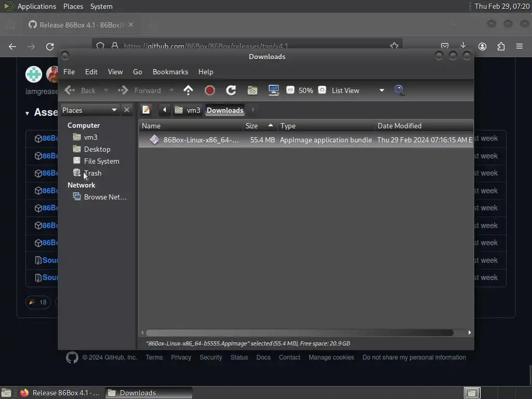
Task: Go up to parent folder
Action: coord(188,90)
